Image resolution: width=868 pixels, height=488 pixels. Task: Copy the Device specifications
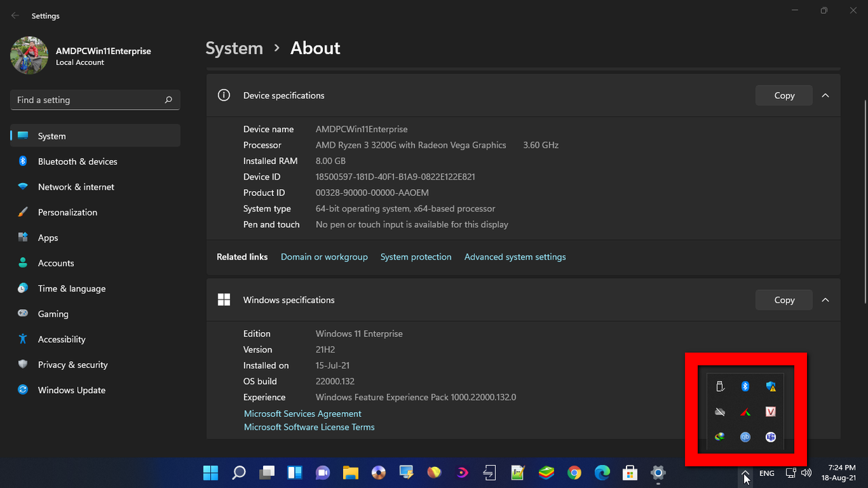(784, 96)
